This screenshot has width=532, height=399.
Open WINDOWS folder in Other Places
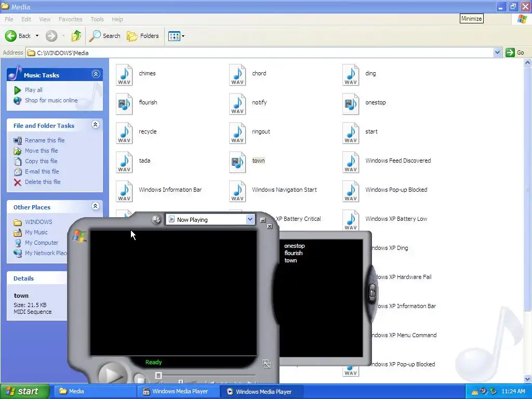coord(38,222)
